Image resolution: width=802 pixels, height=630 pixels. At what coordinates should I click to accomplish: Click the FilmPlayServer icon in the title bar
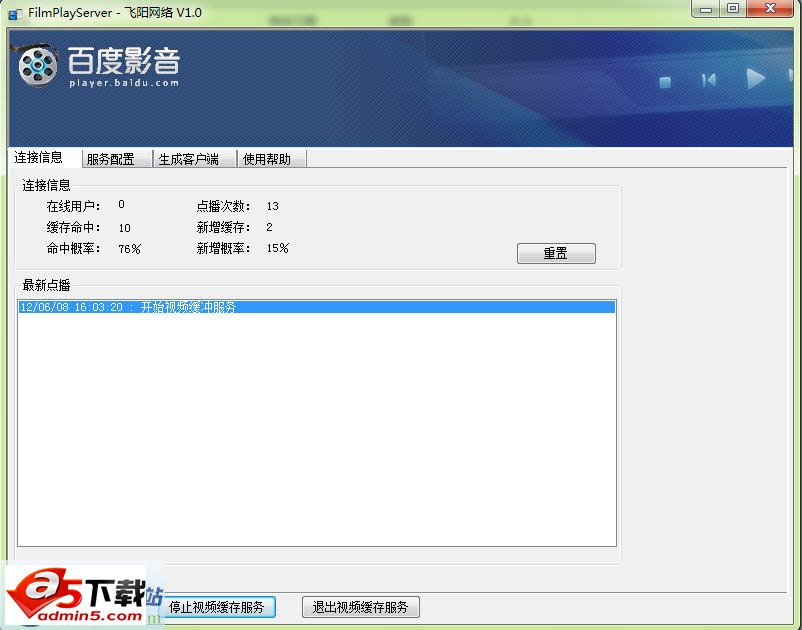(x=12, y=12)
